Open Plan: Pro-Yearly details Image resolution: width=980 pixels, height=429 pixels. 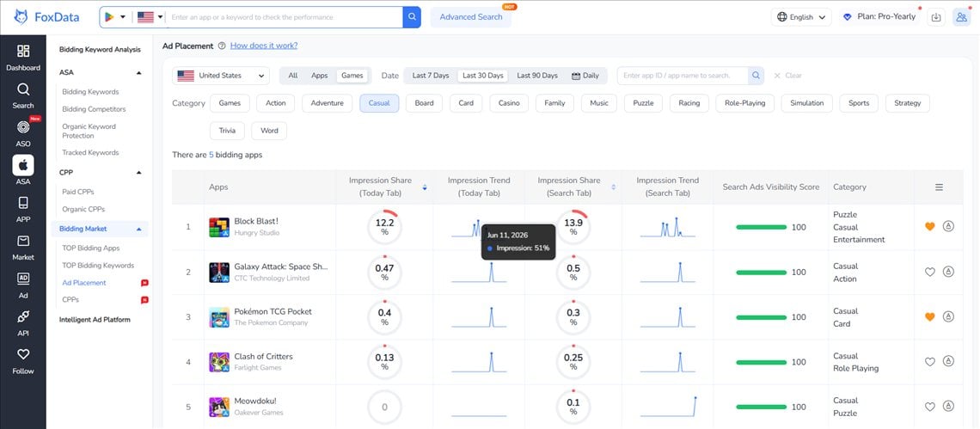(x=879, y=17)
